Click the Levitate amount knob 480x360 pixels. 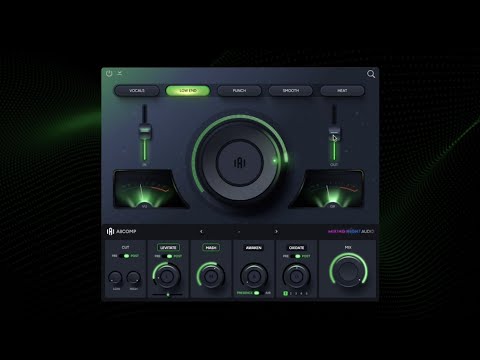pyautogui.click(x=167, y=276)
